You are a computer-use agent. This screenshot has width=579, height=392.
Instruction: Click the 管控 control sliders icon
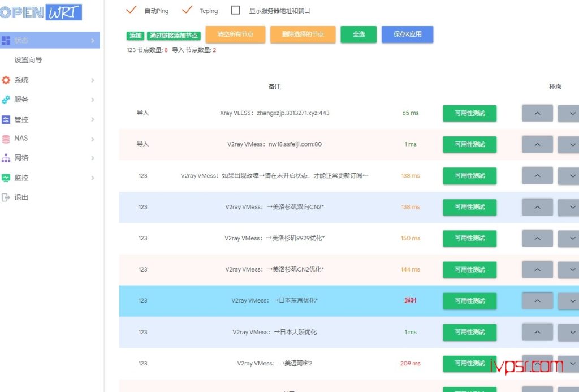tap(6, 119)
